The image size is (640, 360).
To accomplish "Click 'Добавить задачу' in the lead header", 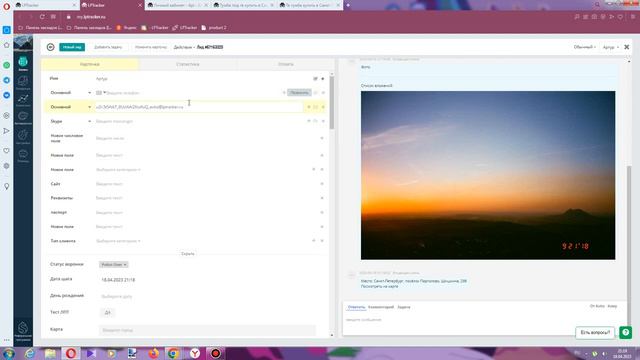I will click(x=108, y=47).
